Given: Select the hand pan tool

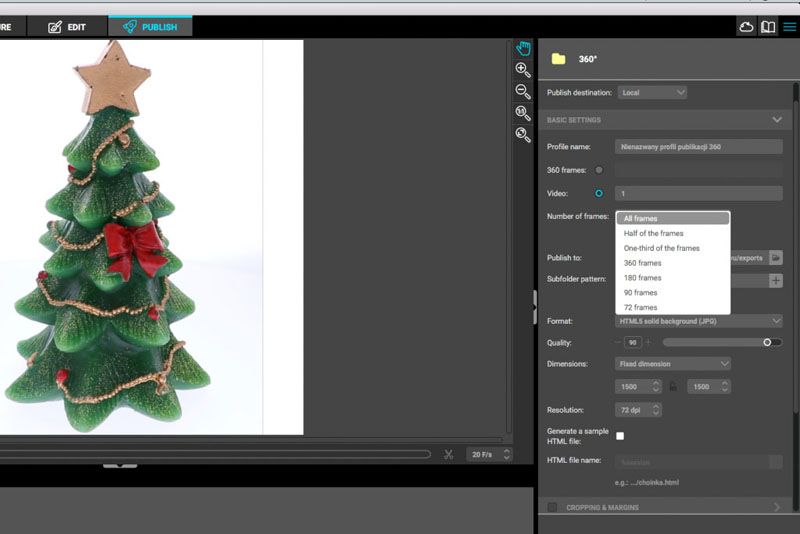Looking at the screenshot, I should click(x=523, y=48).
